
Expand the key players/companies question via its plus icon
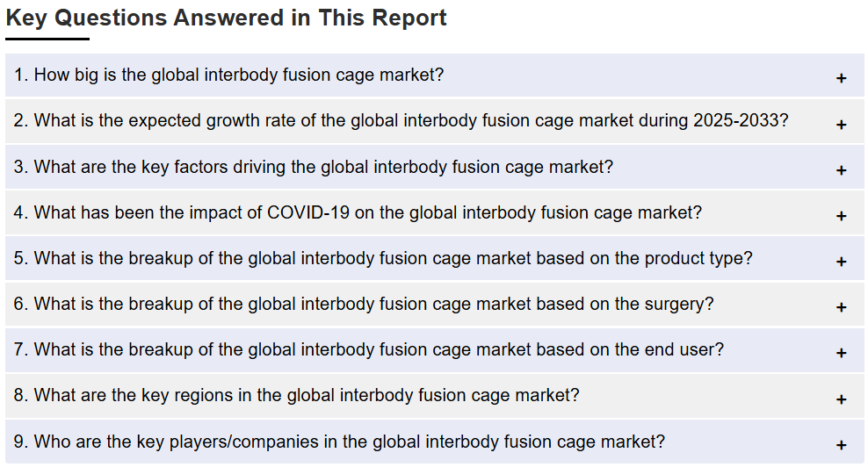[x=841, y=445]
